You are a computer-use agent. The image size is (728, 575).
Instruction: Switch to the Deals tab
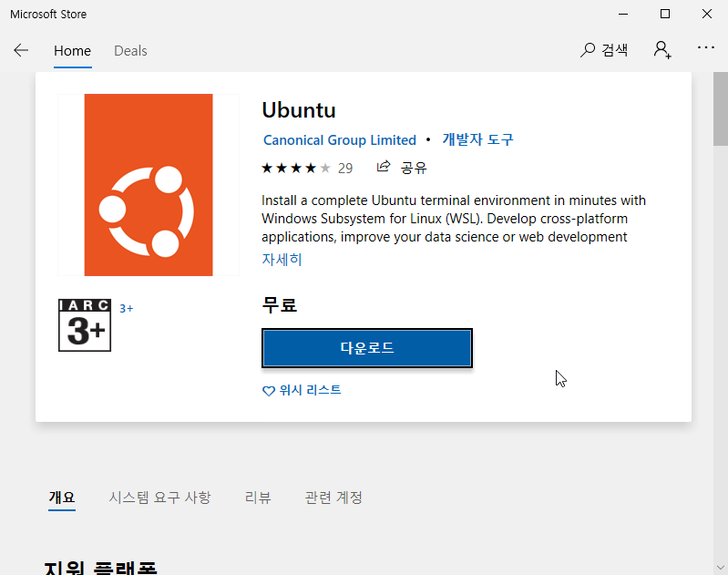click(130, 51)
